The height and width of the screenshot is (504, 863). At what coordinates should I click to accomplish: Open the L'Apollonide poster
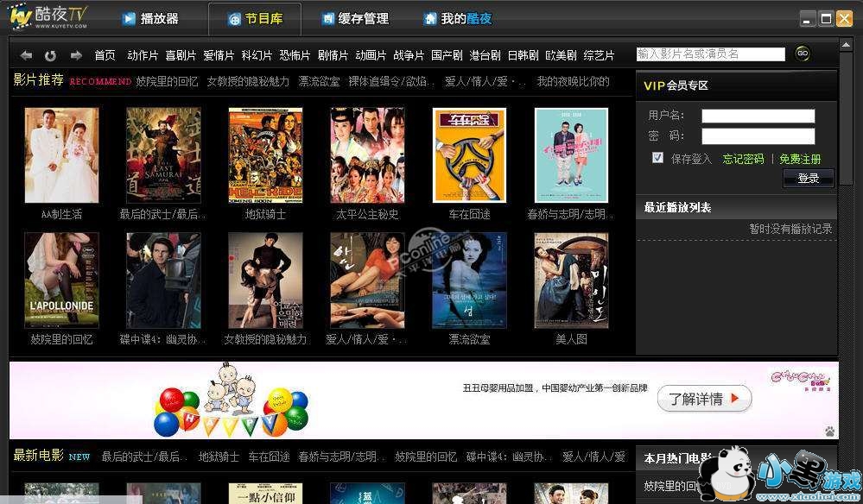coord(61,280)
